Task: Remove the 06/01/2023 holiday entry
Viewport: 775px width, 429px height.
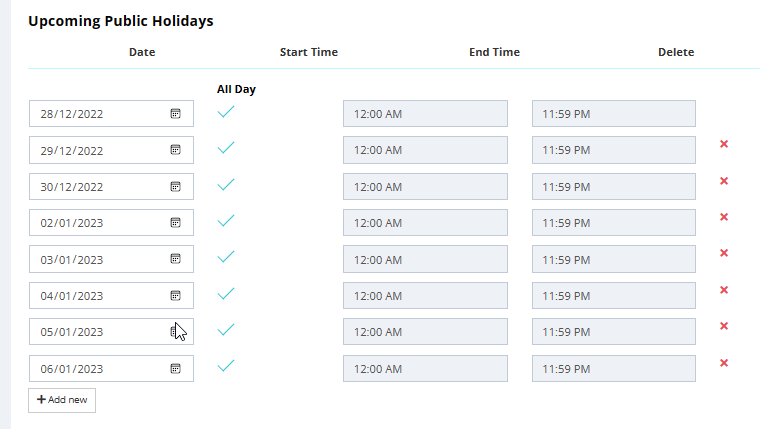Action: pyautogui.click(x=724, y=363)
